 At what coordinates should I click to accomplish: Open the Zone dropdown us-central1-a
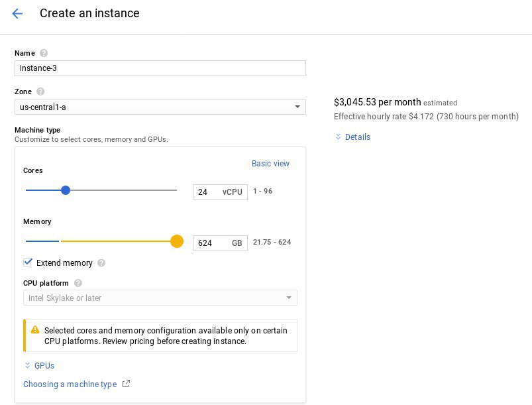click(160, 107)
